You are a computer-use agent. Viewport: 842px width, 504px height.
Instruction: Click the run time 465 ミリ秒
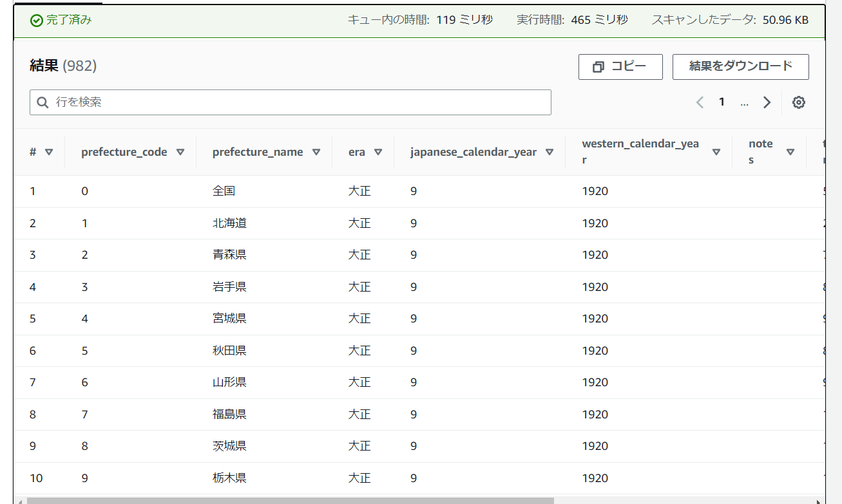pyautogui.click(x=599, y=20)
